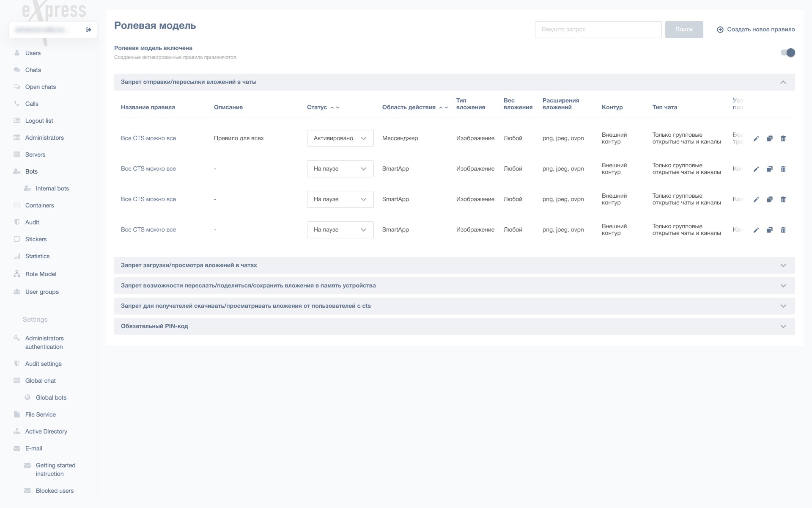Open Role Model in the sidebar
The height and width of the screenshot is (508, 812).
[x=41, y=274]
